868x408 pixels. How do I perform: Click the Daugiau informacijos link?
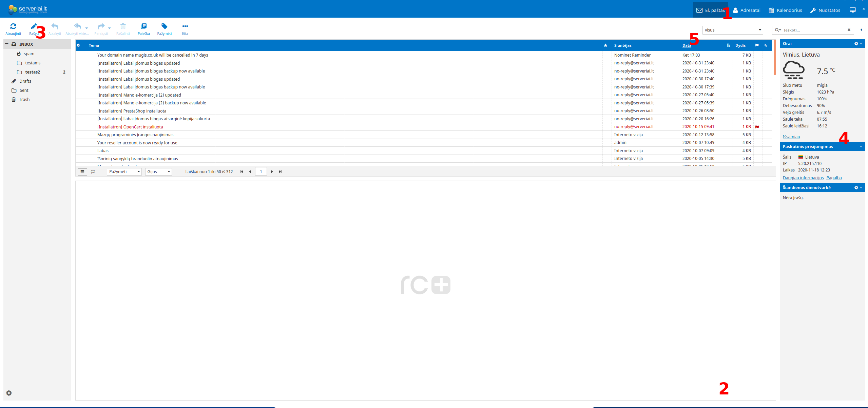[x=803, y=178]
